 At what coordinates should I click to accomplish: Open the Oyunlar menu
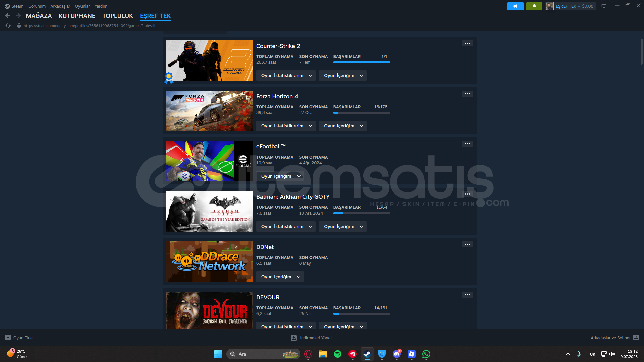[x=82, y=6]
